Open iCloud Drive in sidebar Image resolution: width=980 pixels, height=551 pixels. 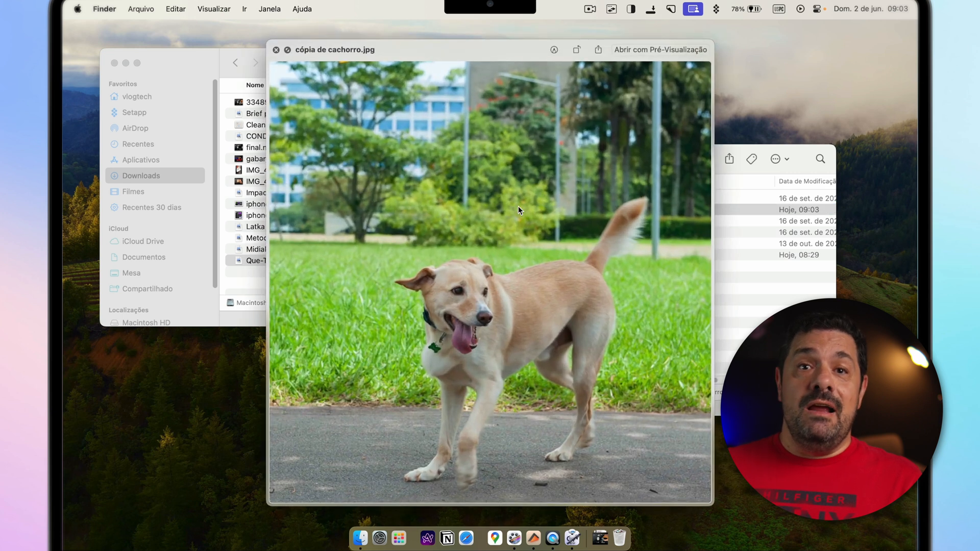(143, 241)
